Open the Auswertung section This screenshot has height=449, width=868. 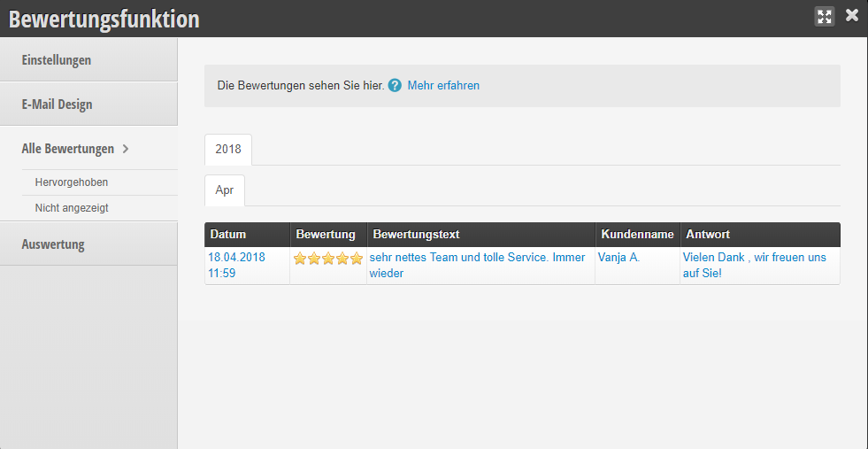tap(88, 244)
